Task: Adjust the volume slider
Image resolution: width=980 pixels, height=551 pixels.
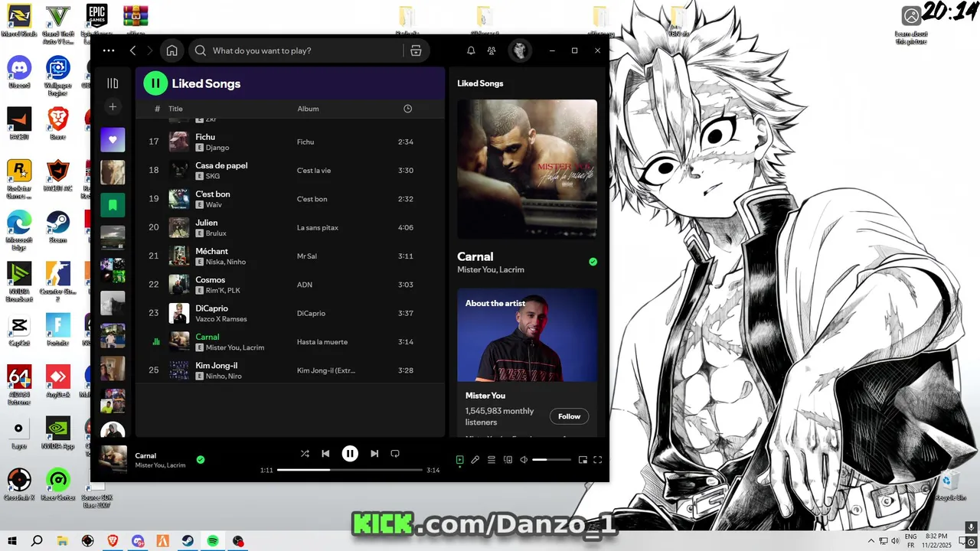Action: [x=551, y=460]
